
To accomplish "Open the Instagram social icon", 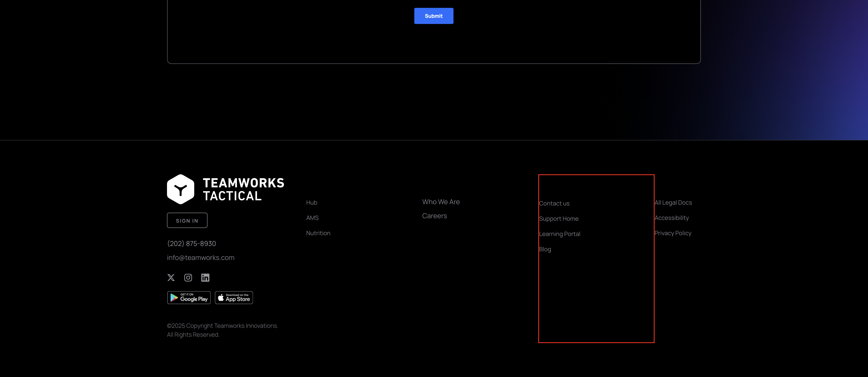I will pos(188,278).
